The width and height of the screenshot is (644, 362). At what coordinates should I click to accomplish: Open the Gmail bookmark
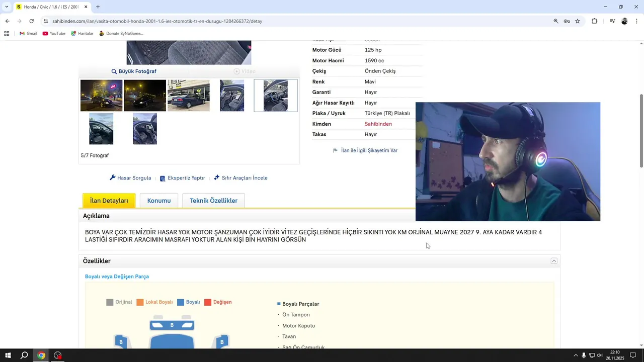28,34
